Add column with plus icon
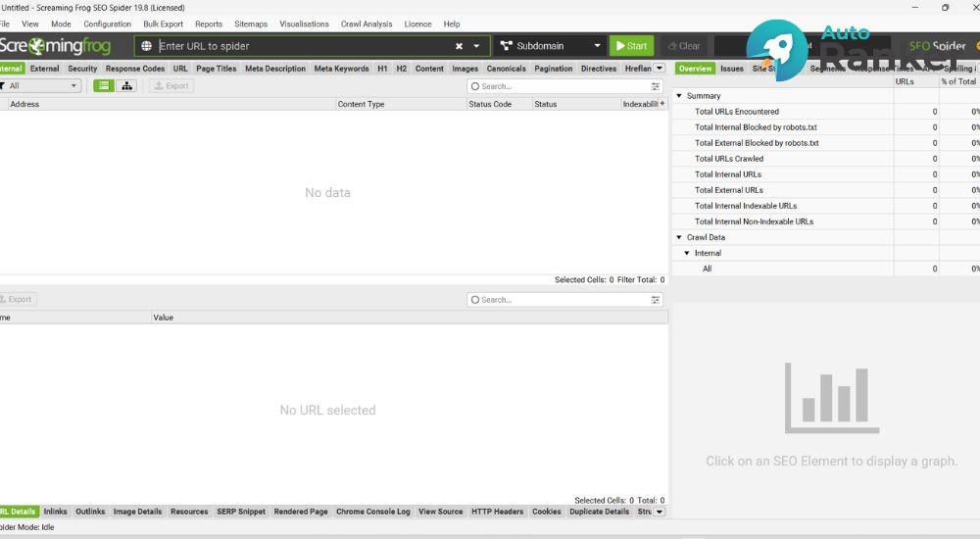 click(x=662, y=104)
